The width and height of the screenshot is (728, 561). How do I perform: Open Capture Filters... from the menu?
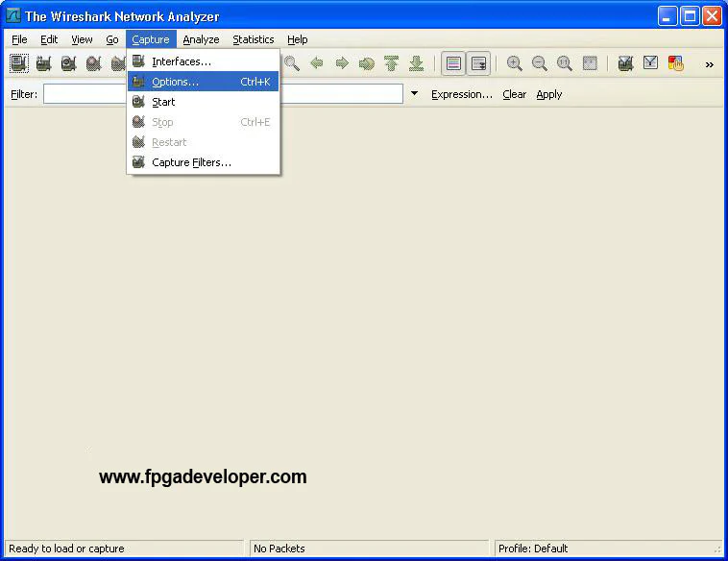pyautogui.click(x=191, y=162)
